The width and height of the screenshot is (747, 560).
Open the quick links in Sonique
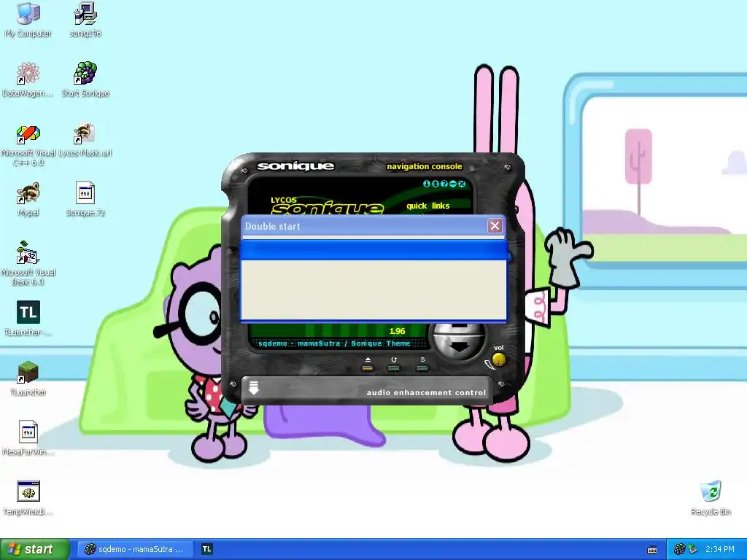coord(427,206)
